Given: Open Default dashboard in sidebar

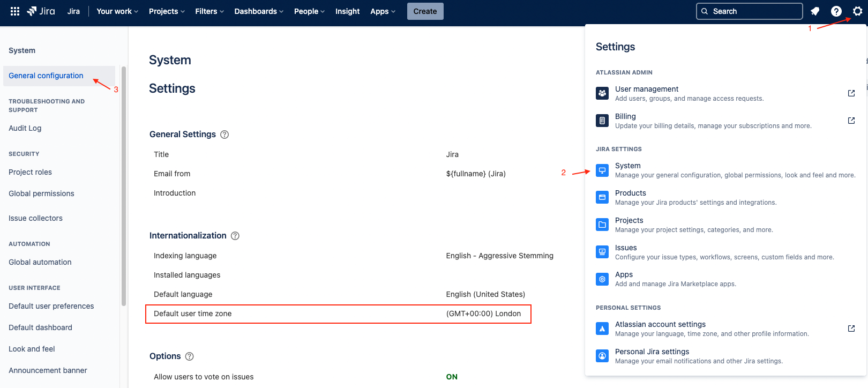Looking at the screenshot, I should coord(40,327).
